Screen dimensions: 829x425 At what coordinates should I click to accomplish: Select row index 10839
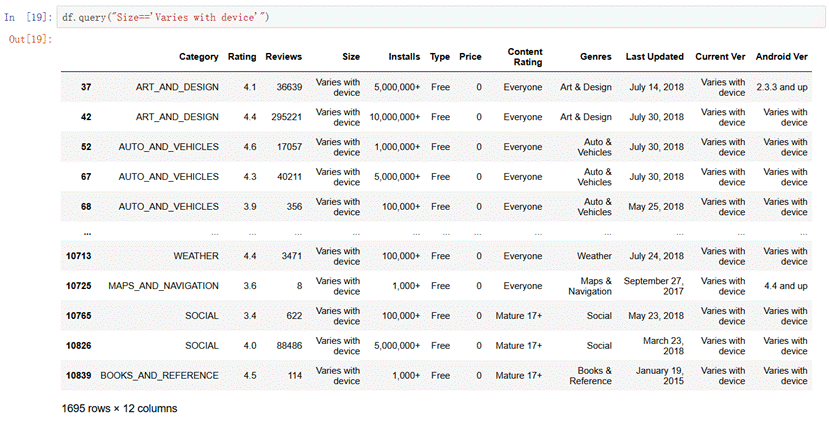pyautogui.click(x=78, y=375)
